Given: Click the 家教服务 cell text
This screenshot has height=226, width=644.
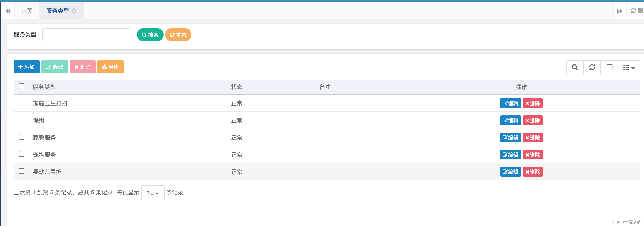Looking at the screenshot, I should point(44,138).
